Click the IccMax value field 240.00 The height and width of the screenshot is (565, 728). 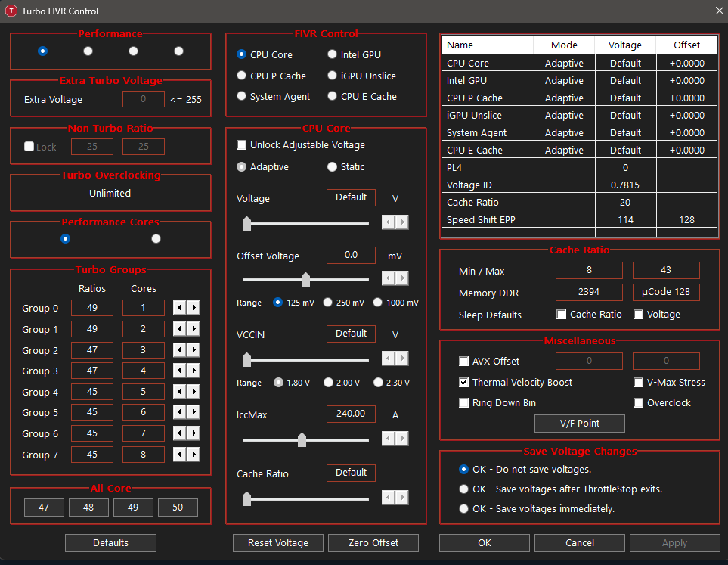point(351,414)
